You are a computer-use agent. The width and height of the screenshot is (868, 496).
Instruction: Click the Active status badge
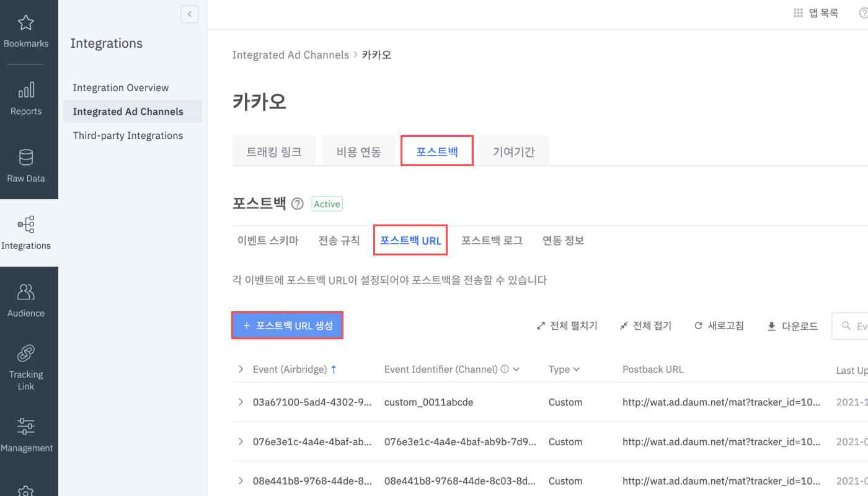click(327, 204)
